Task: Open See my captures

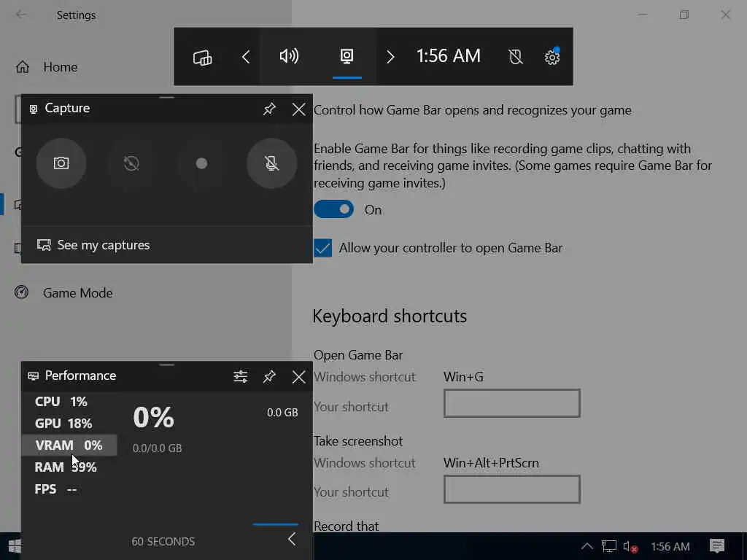Action: pyautogui.click(x=93, y=245)
